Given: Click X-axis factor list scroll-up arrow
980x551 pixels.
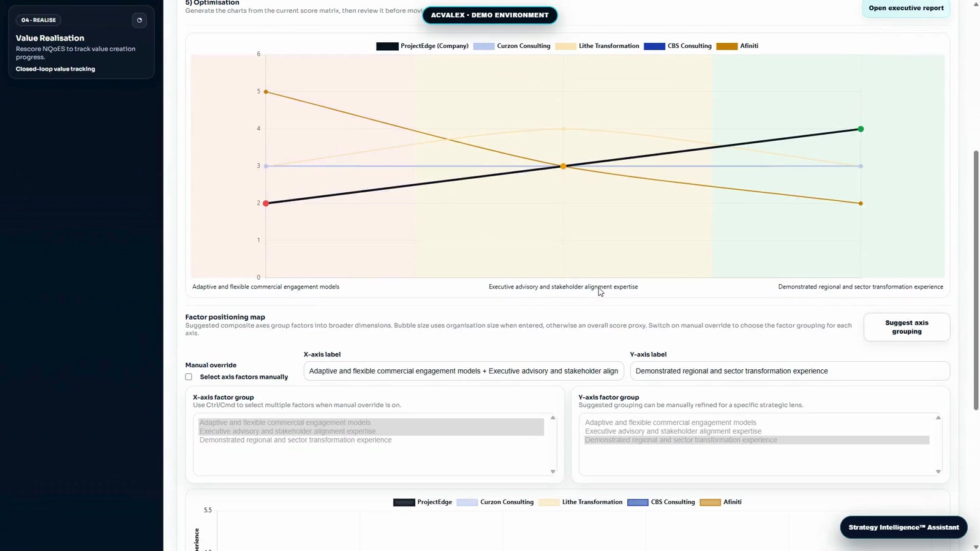Looking at the screenshot, I should point(552,418).
